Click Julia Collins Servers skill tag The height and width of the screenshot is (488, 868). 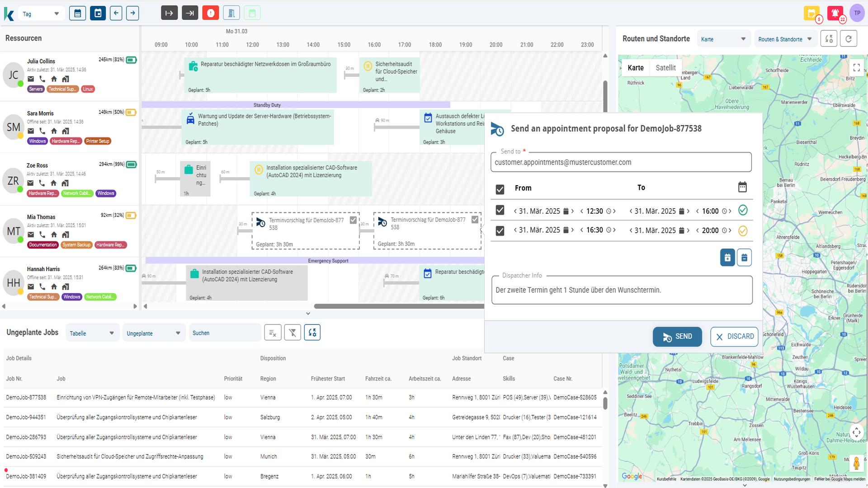pos(36,89)
